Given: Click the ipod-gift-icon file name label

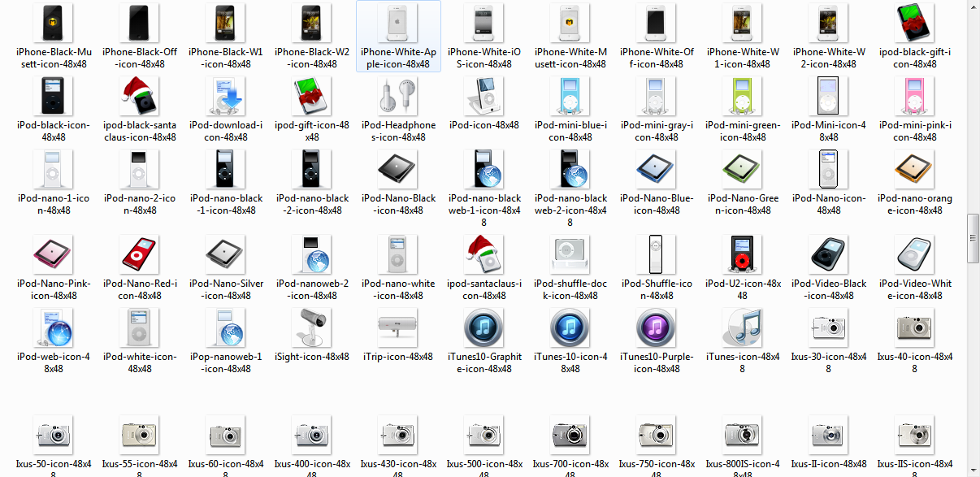Looking at the screenshot, I should pos(312,131).
